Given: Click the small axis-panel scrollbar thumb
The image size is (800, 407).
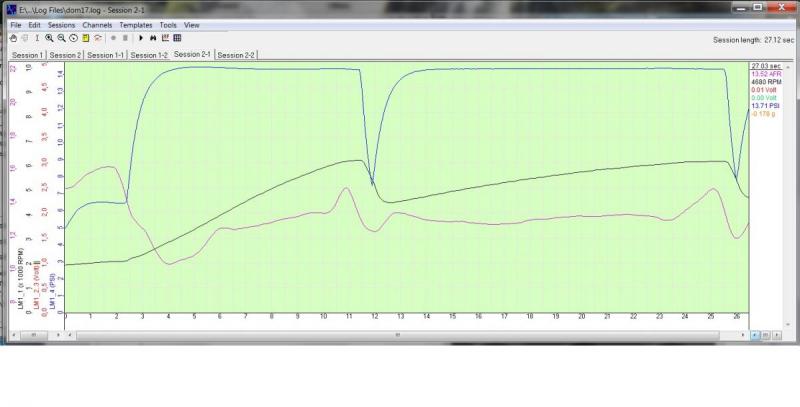Looking at the screenshot, I should coord(32,335).
